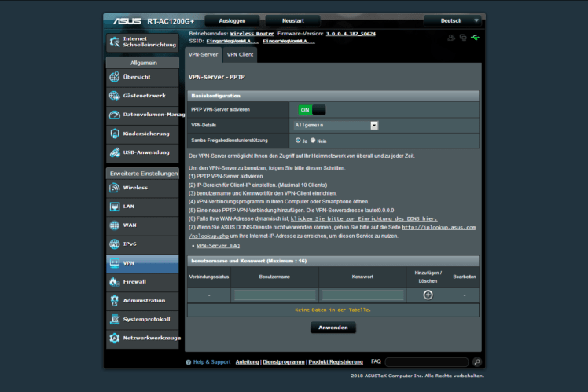This screenshot has width=588, height=392.
Task: Click the Wireless Router mode link
Action: 252,34
